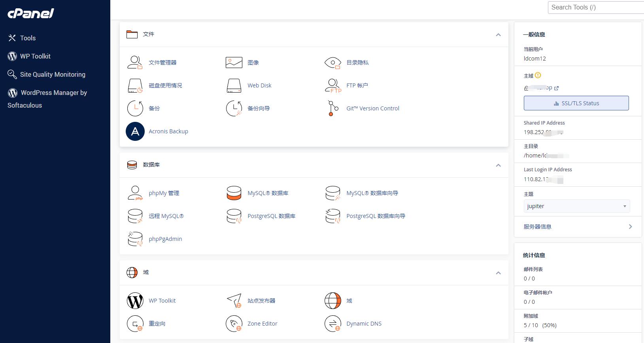
Task: Click the 附加域 5 / 10 (50%) value
Action: point(540,325)
